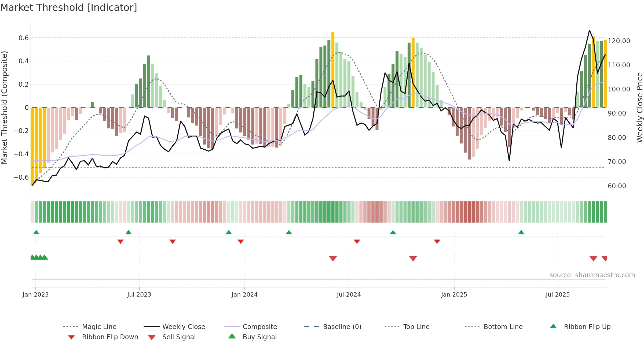
Task: Toggle Ribbon Flip Down in the legend
Action: pos(103,337)
